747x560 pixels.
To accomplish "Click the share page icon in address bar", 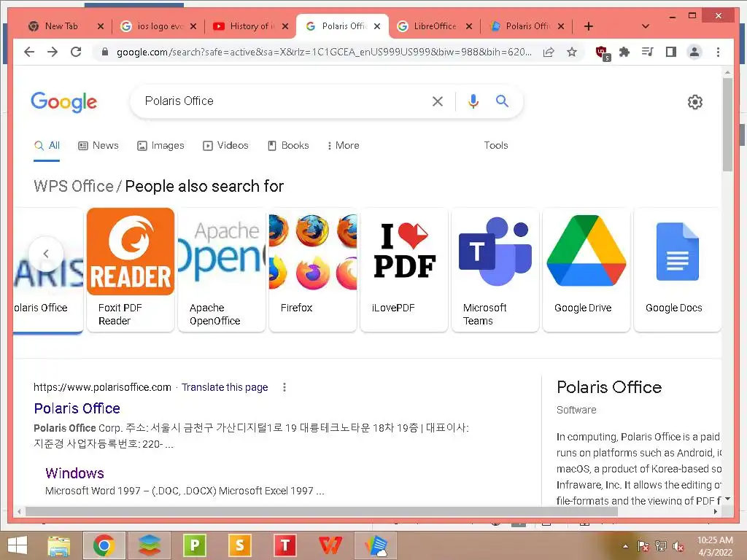I will click(549, 52).
